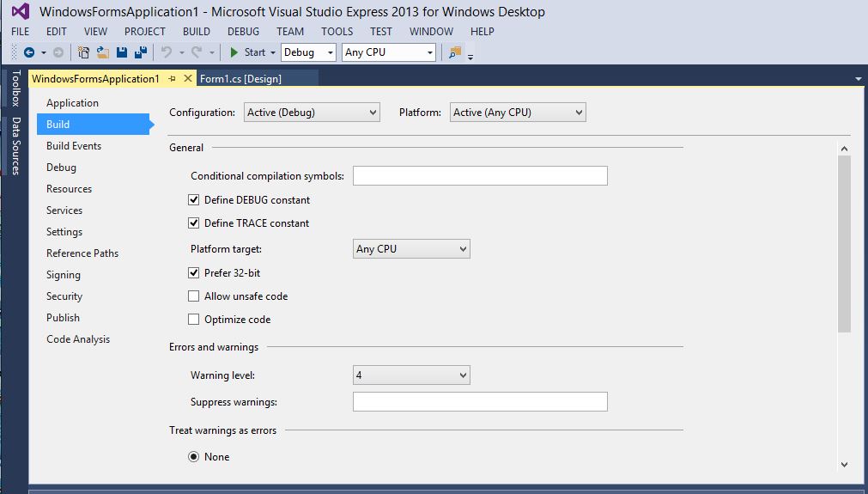
Task: Select the Security properties page
Action: tap(64, 297)
